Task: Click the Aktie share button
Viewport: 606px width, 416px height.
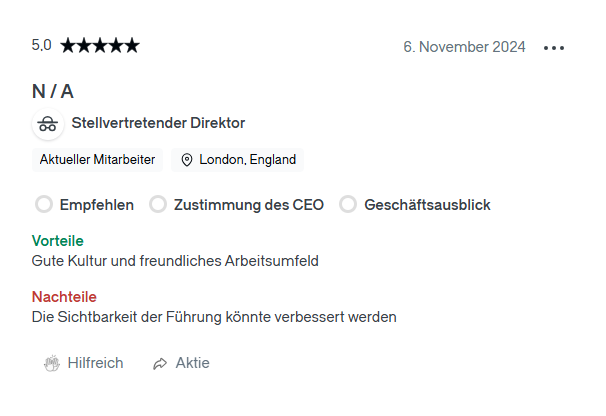Action: 181,363
